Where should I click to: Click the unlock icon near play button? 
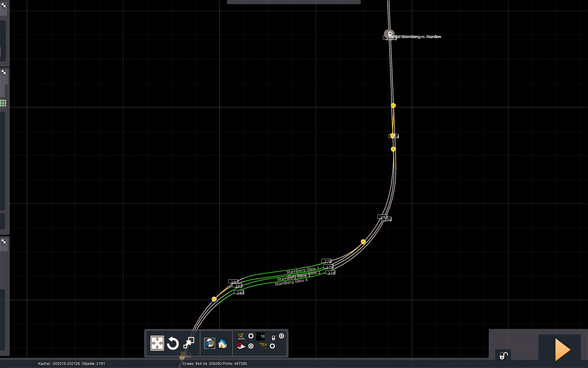[503, 355]
